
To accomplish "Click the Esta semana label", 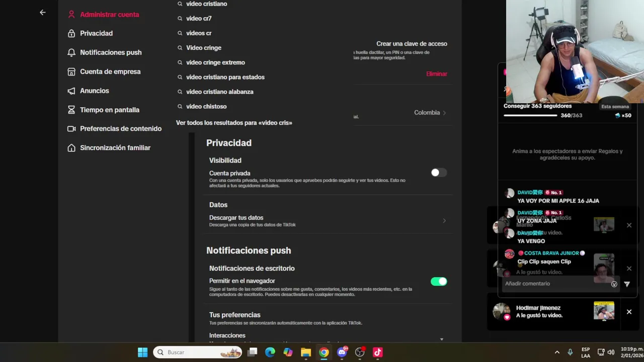I will tap(615, 107).
